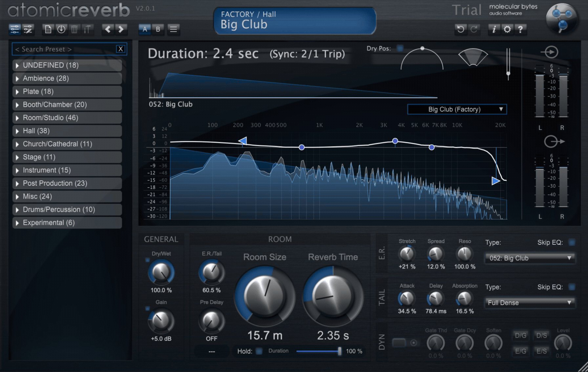The width and height of the screenshot is (588, 372).
Task: Select the EQ node near 3.5K
Action: click(x=395, y=141)
